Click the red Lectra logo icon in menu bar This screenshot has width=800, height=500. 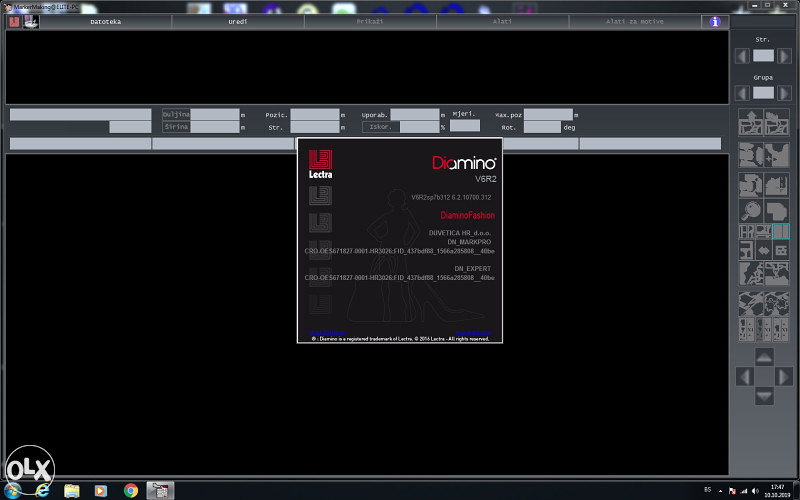pos(14,22)
